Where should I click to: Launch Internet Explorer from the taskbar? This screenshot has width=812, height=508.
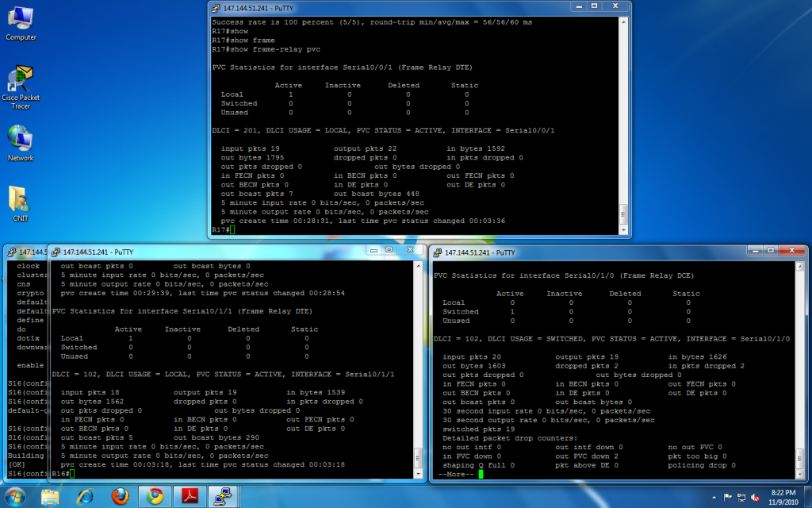86,497
